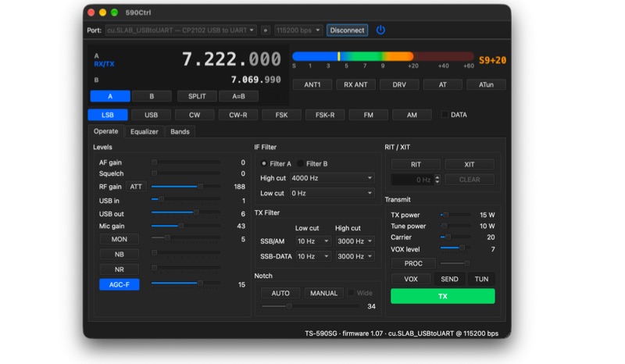
Task: Open IF Filter Low cut 0 Hz dropdown
Action: point(332,194)
